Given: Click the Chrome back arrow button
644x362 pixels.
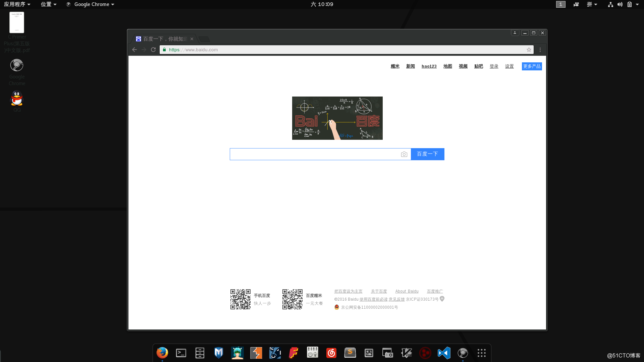Looking at the screenshot, I should coord(135,50).
